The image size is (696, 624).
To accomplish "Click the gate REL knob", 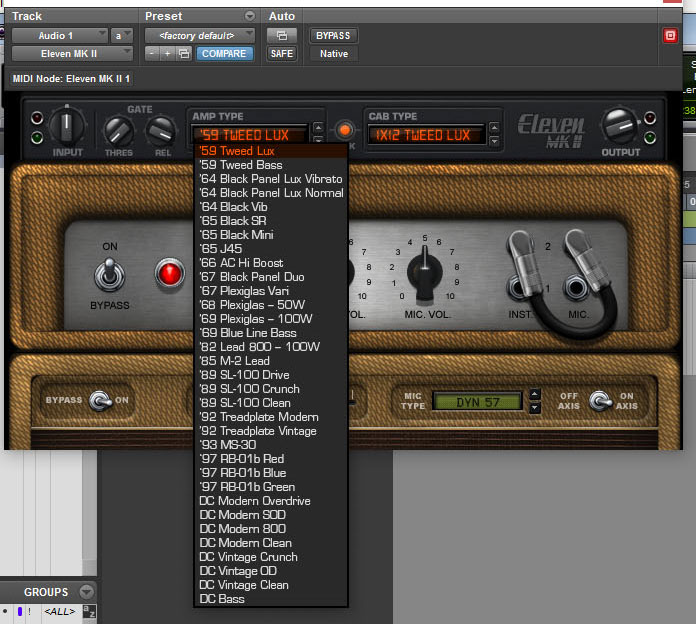I will 160,131.
